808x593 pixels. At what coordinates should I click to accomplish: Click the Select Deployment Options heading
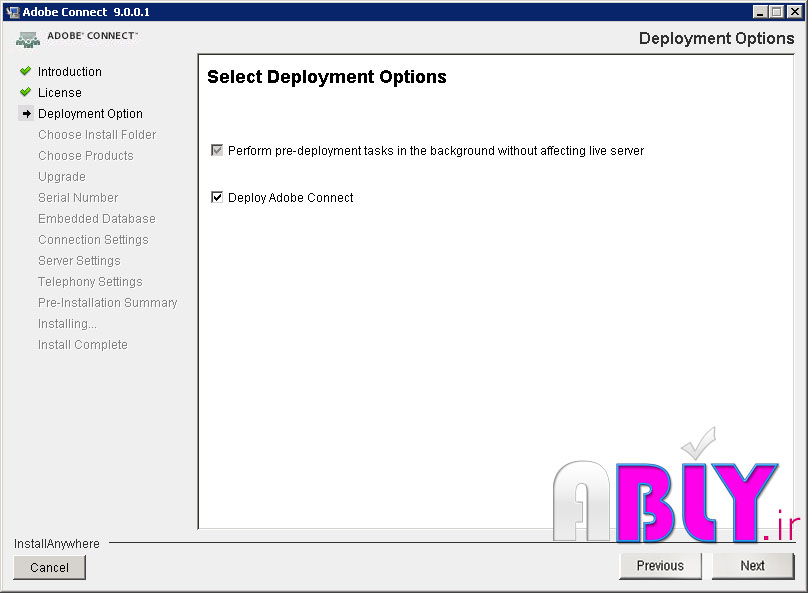click(327, 77)
